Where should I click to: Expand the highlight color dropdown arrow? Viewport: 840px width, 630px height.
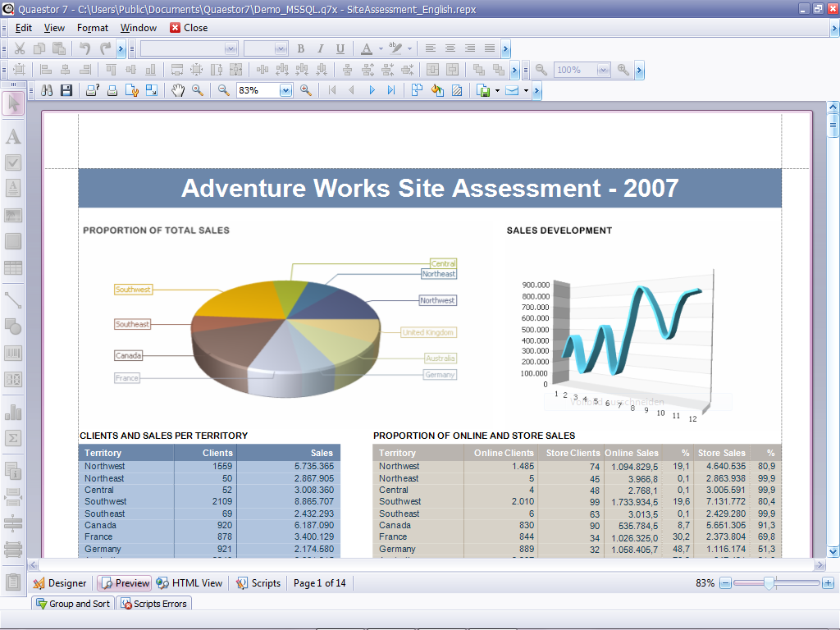410,48
